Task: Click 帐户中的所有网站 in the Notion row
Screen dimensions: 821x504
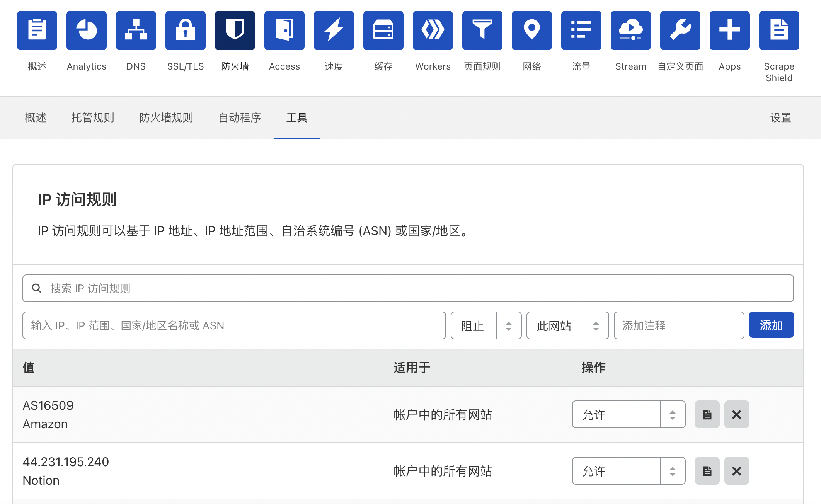Action: (443, 471)
